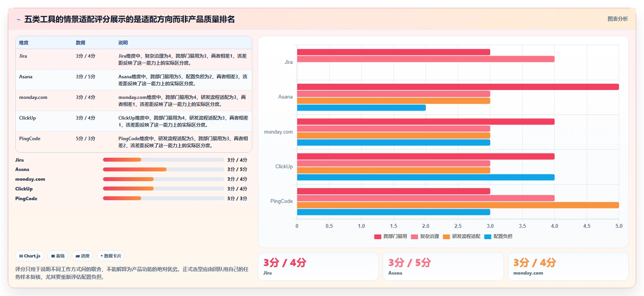Image resolution: width=644 pixels, height=296 pixels.
Task: Click the 表格 tag chip
Action: pyautogui.click(x=58, y=256)
